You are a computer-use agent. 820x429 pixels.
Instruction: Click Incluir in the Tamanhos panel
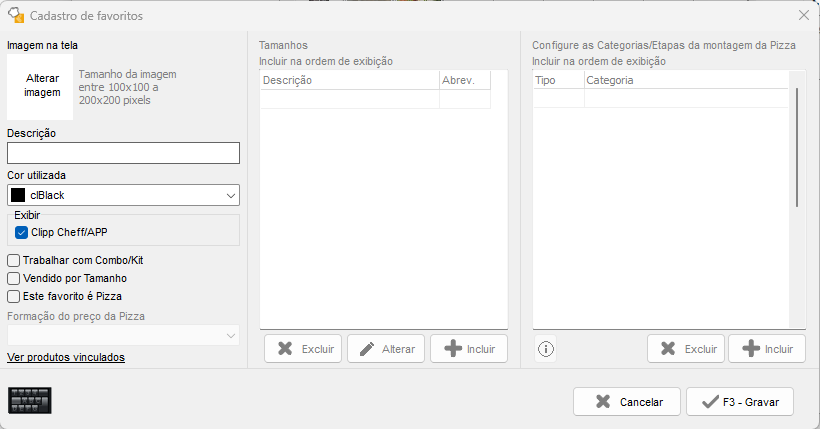(469, 349)
